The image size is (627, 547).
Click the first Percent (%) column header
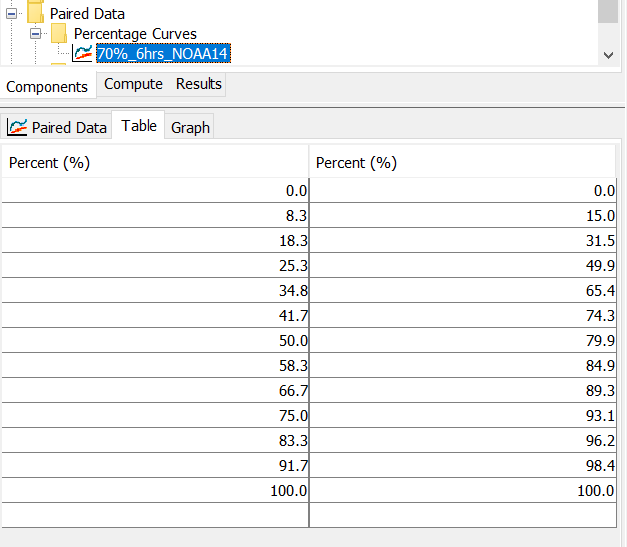155,162
